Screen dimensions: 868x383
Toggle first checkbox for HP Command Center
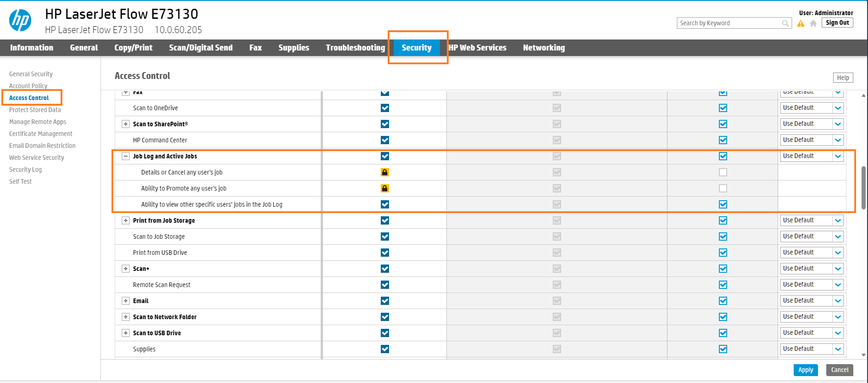385,140
